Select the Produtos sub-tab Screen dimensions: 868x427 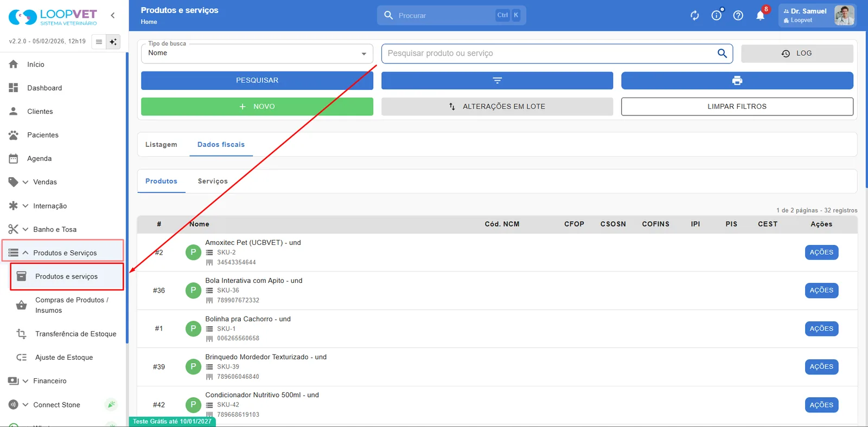point(161,181)
